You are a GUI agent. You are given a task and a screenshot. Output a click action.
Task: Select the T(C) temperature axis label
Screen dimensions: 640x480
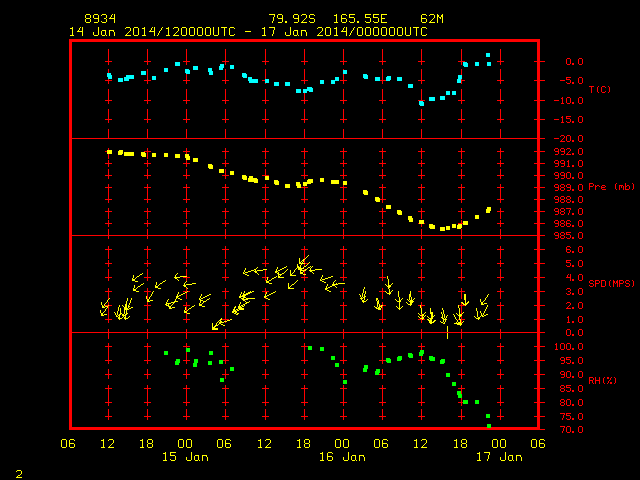(x=600, y=89)
